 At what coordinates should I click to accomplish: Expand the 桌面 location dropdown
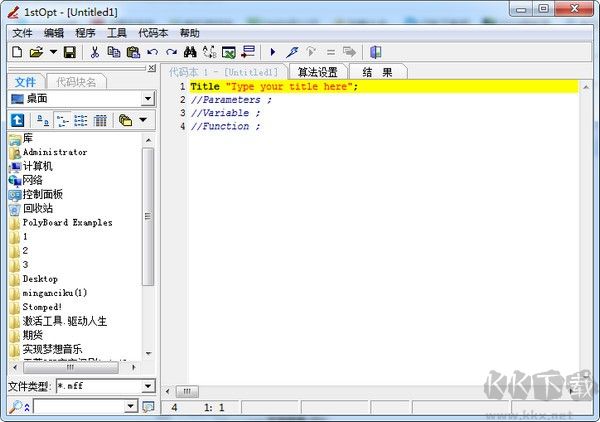coord(148,99)
